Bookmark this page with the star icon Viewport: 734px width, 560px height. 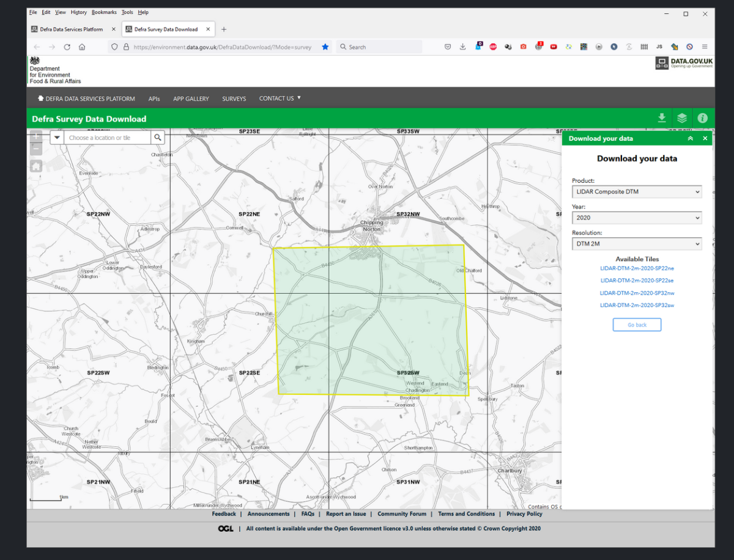click(x=325, y=47)
